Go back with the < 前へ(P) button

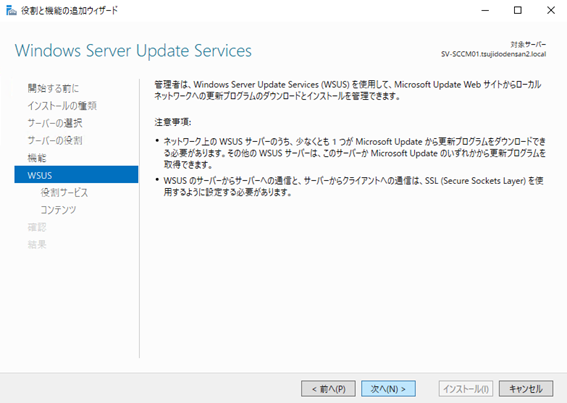click(328, 389)
